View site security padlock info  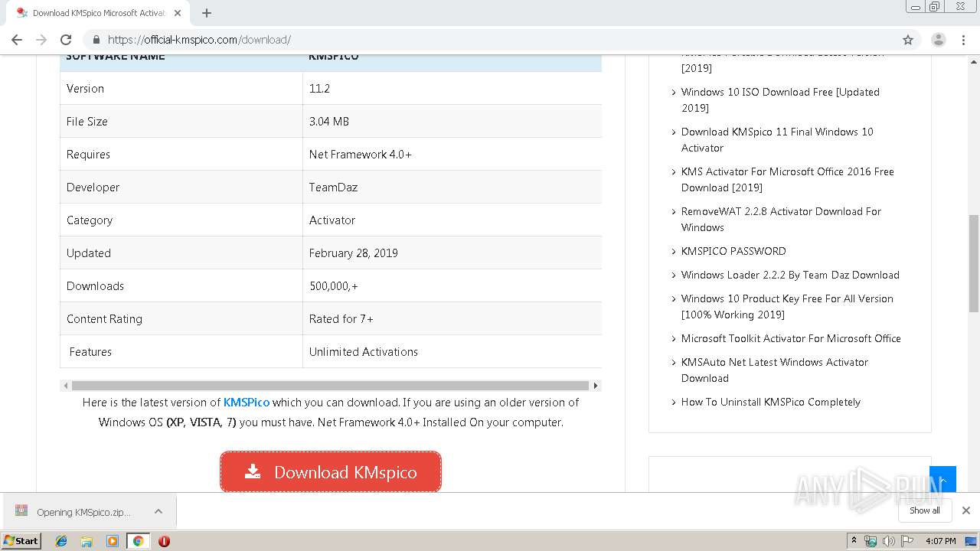(96, 40)
